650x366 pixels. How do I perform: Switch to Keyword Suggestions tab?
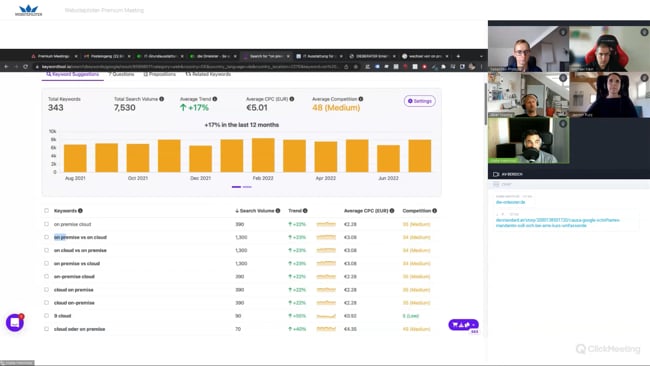73,74
